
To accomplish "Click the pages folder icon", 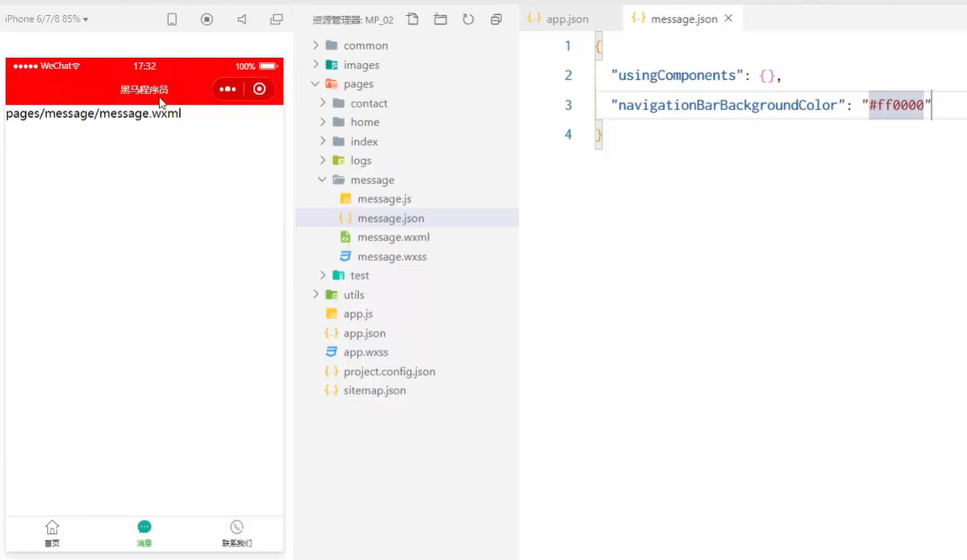I will (x=332, y=83).
